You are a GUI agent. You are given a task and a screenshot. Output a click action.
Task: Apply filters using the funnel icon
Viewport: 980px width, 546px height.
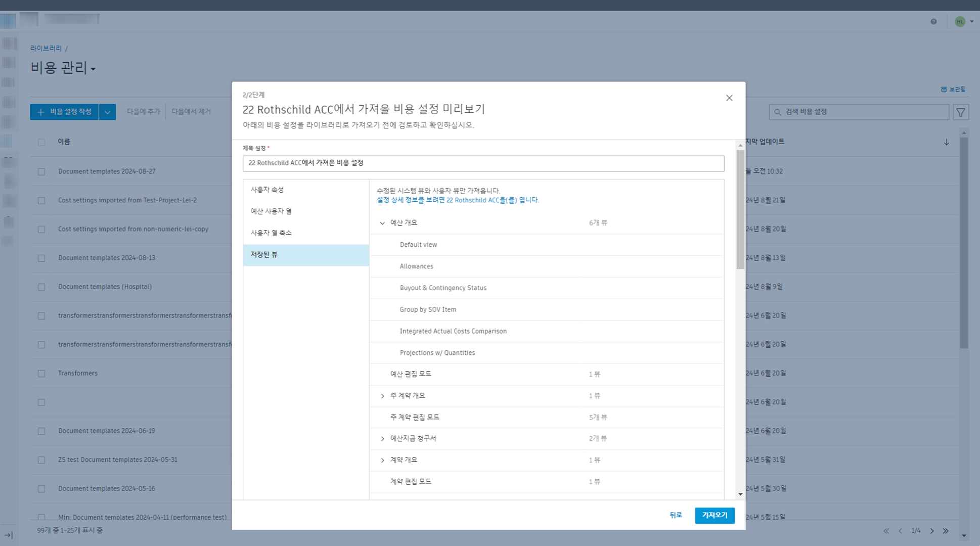tap(960, 112)
